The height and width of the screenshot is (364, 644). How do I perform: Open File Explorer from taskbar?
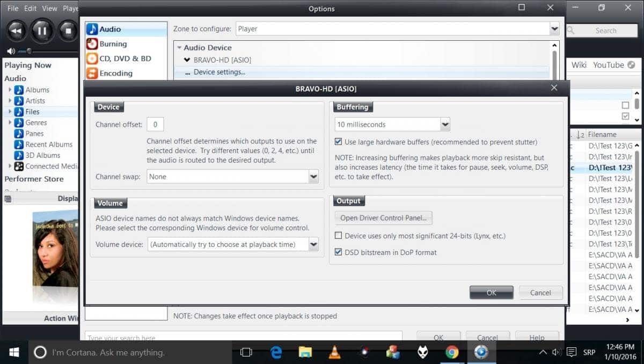(305, 353)
